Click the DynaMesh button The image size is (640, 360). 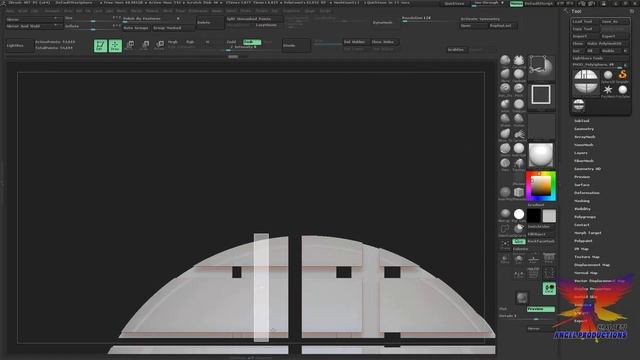click(382, 22)
